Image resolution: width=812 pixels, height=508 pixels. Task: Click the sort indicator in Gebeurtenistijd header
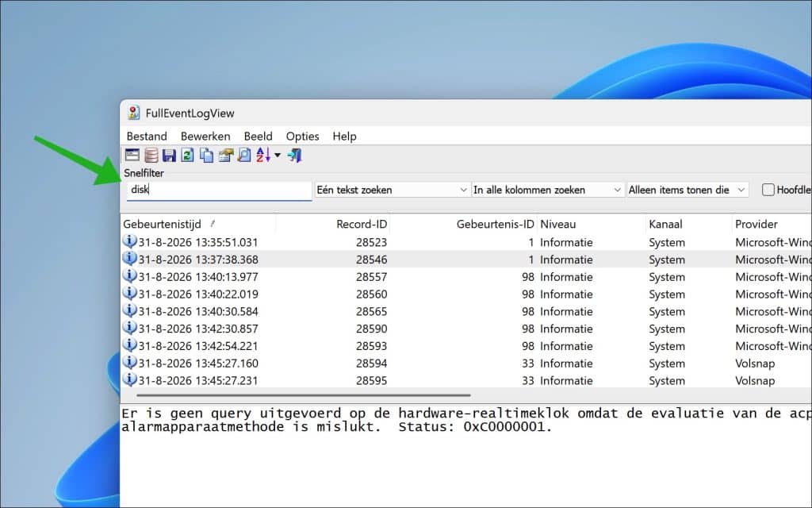coord(213,224)
